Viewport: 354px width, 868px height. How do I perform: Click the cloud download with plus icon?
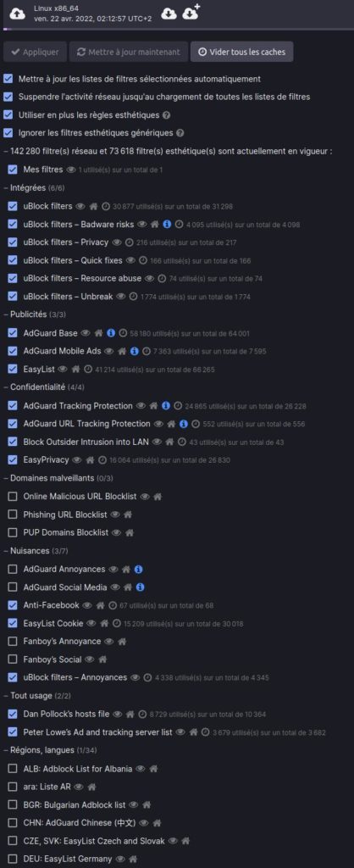[x=191, y=12]
